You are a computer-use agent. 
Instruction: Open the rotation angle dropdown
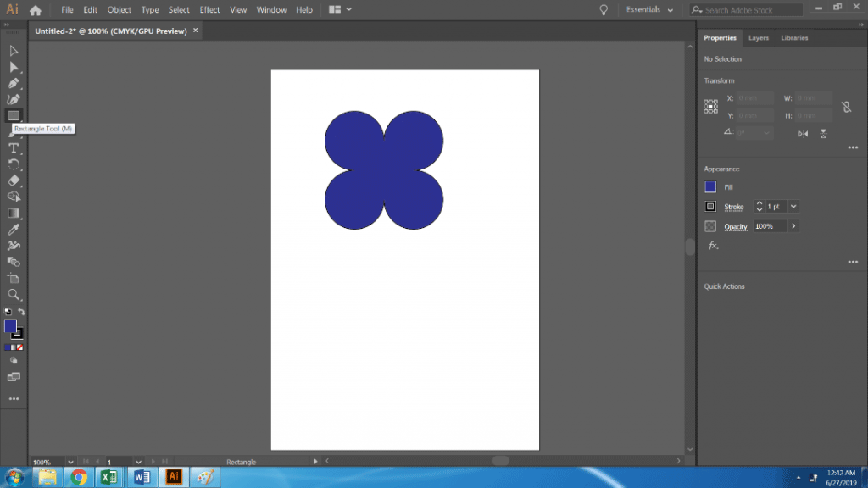(766, 133)
